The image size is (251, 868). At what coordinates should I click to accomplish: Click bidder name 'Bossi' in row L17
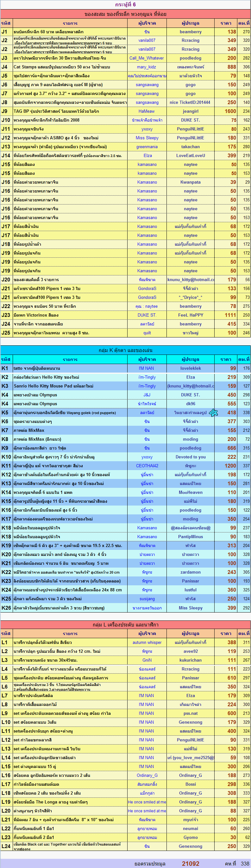coord(190,784)
